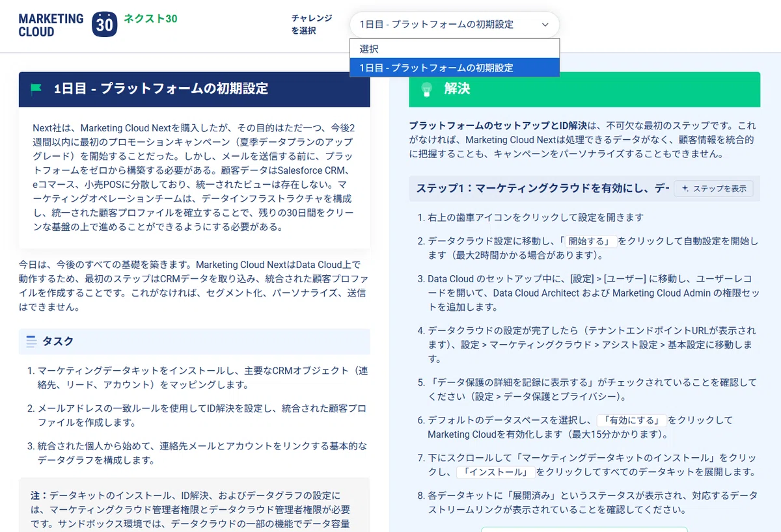Click the ステップ1：マーケティングクラウドを有効にし heading
Viewport: 781px width, 532px height.
point(543,189)
